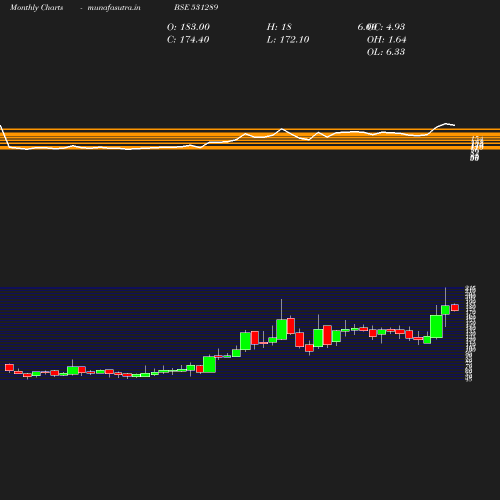This screenshot has height=500, width=500.
Task: Click the 'OL: 6.33' value
Action: click(x=386, y=52)
